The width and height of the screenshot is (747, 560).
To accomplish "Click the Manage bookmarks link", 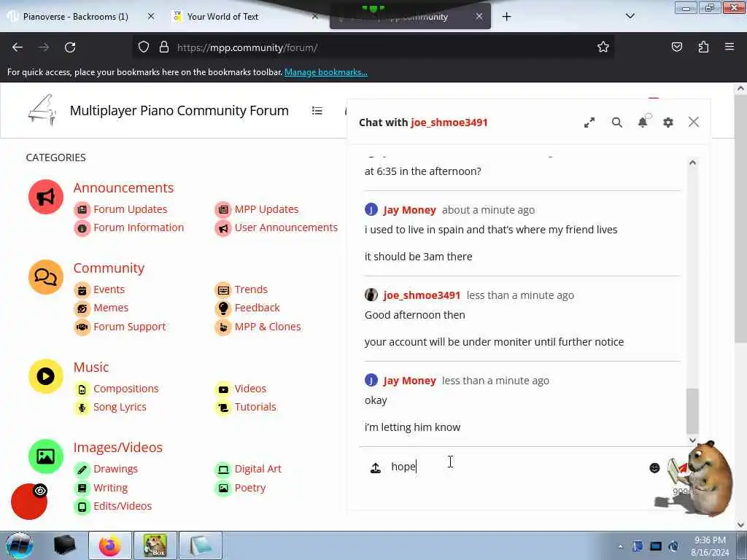I will [x=326, y=72].
